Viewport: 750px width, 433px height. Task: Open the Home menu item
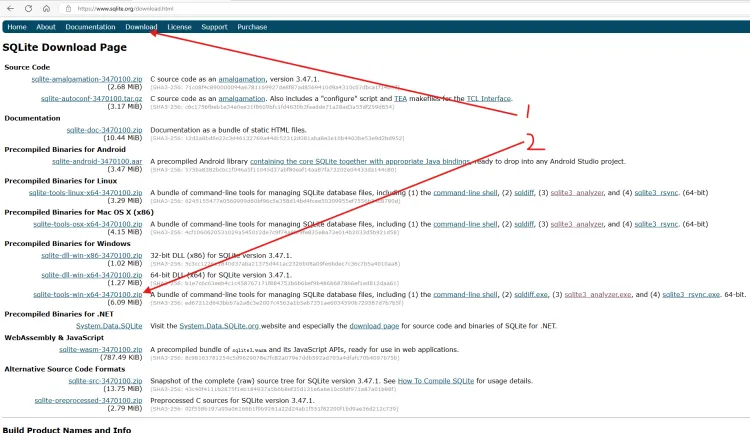point(17,27)
